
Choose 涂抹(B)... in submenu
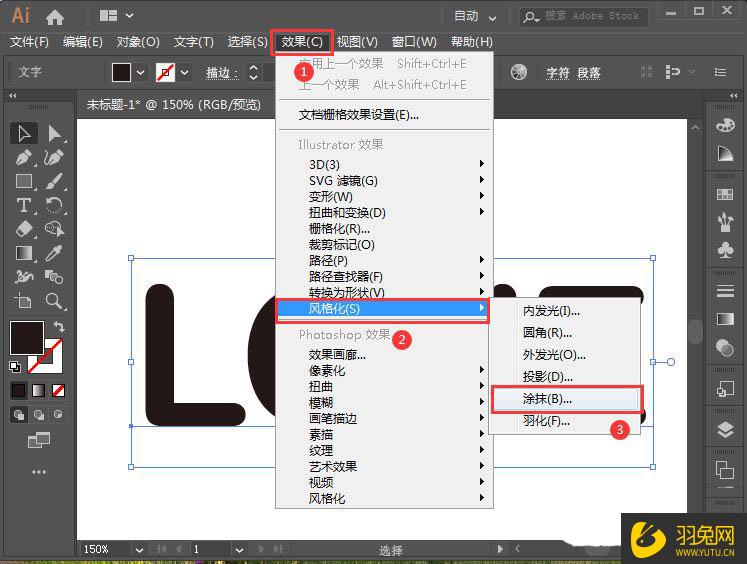point(566,399)
